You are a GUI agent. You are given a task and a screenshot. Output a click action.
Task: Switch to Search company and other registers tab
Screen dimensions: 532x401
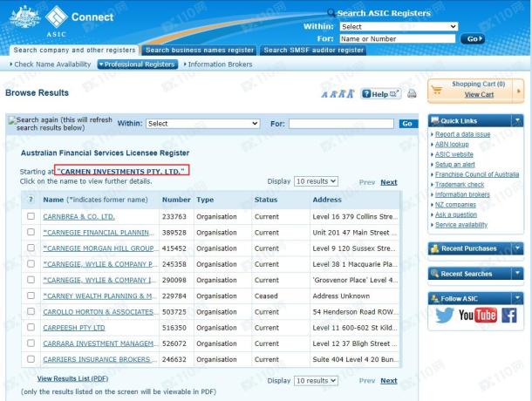[x=74, y=51]
